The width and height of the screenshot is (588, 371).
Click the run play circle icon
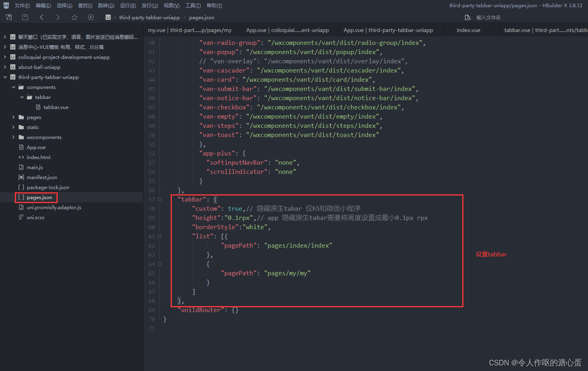(x=91, y=17)
